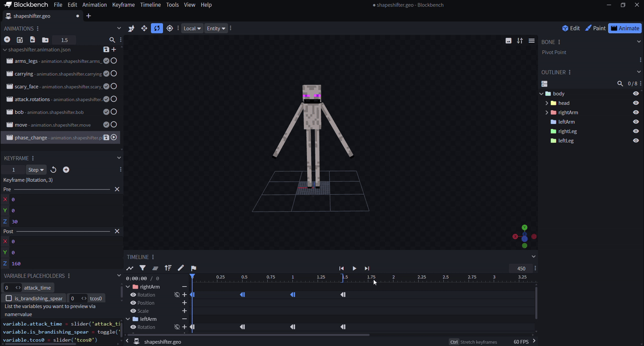
Task: Open a new tab with the plus button
Action: click(x=89, y=16)
